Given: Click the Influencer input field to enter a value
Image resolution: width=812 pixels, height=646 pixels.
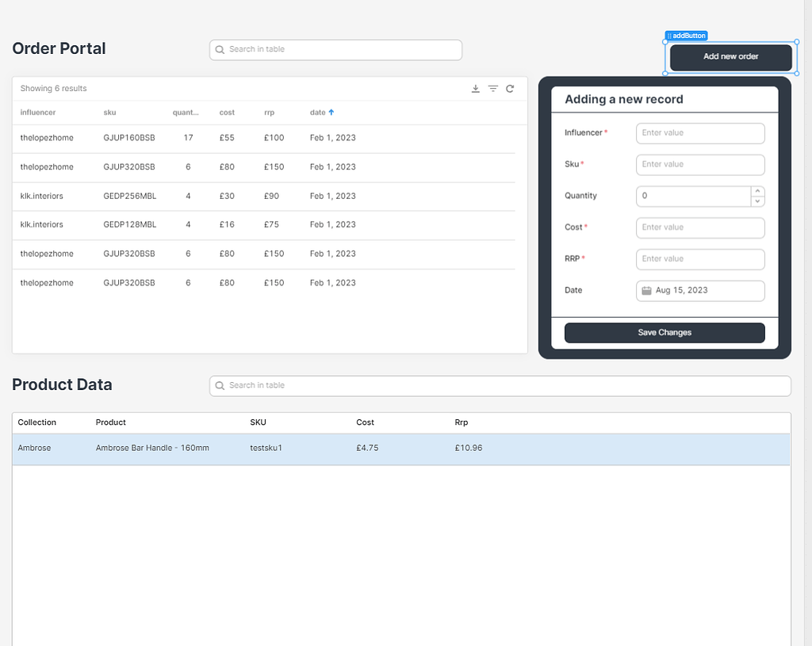Looking at the screenshot, I should point(700,132).
